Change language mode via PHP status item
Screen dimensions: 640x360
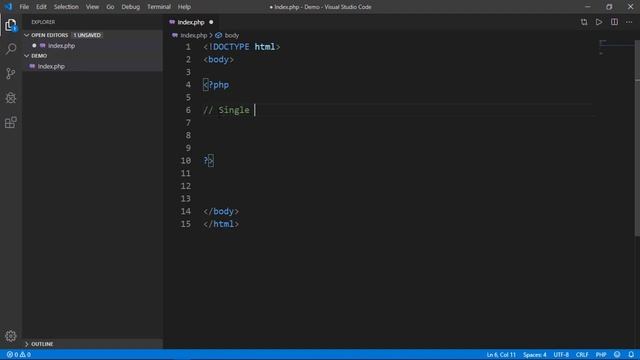pos(601,355)
